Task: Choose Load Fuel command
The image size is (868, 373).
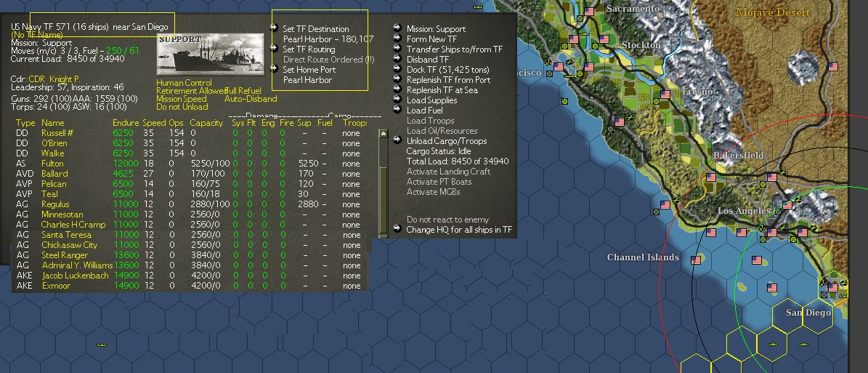Action: (425, 111)
